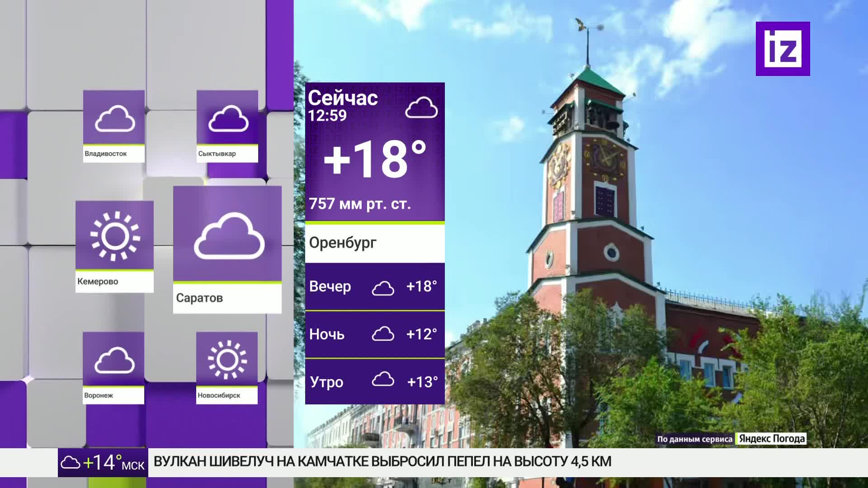Click the cloud icon beside Сейчас
Viewport: 868px width, 488px height.
[x=421, y=108]
